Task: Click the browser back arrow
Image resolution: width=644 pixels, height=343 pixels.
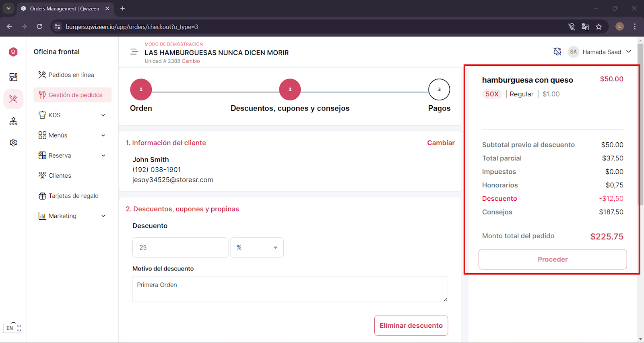Action: pyautogui.click(x=9, y=27)
